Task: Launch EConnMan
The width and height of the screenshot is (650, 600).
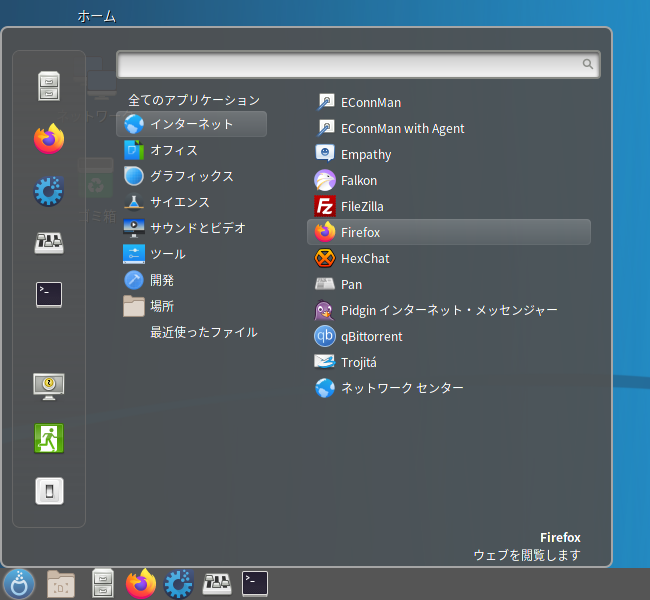Action: tap(449, 102)
